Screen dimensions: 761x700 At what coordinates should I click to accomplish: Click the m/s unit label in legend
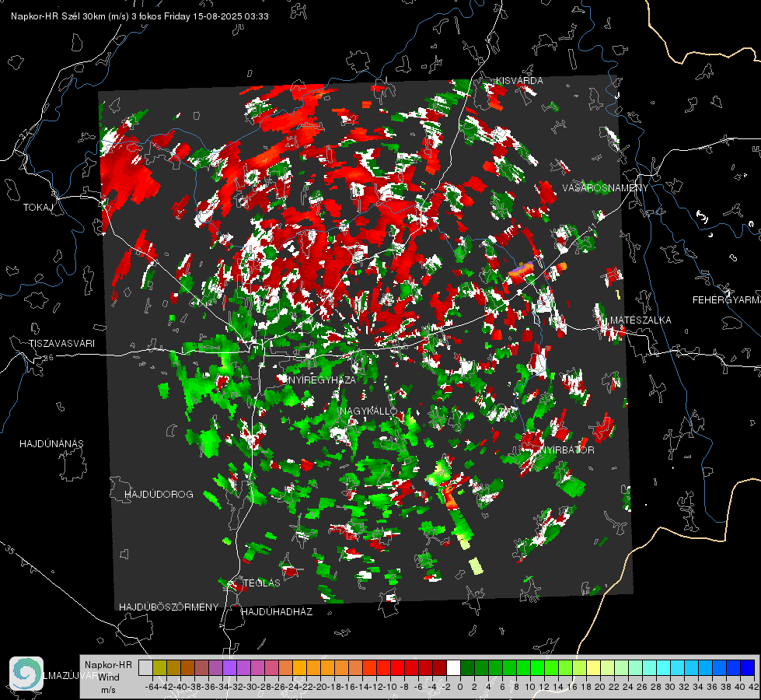108,691
